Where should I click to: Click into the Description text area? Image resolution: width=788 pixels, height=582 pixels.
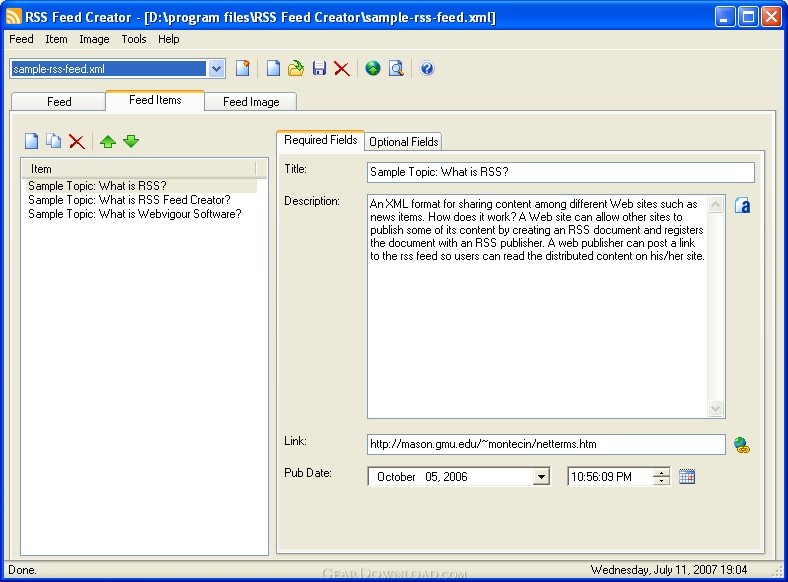click(x=538, y=306)
